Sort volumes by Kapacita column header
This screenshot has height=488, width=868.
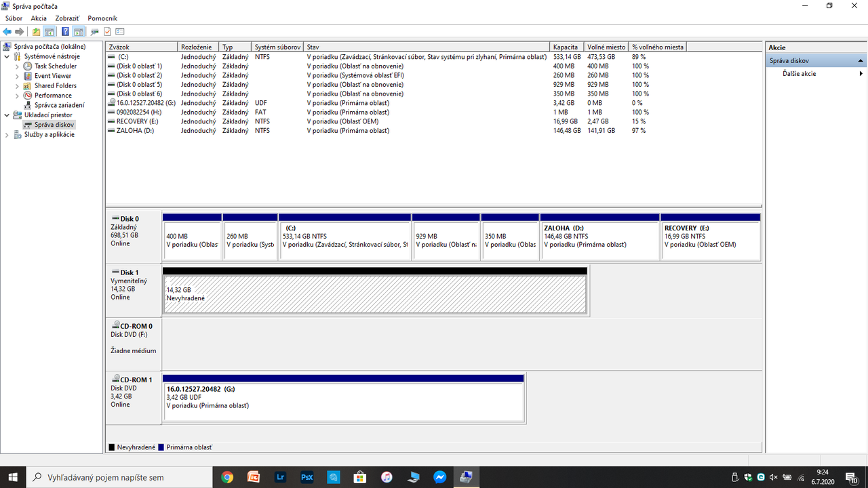click(567, 47)
